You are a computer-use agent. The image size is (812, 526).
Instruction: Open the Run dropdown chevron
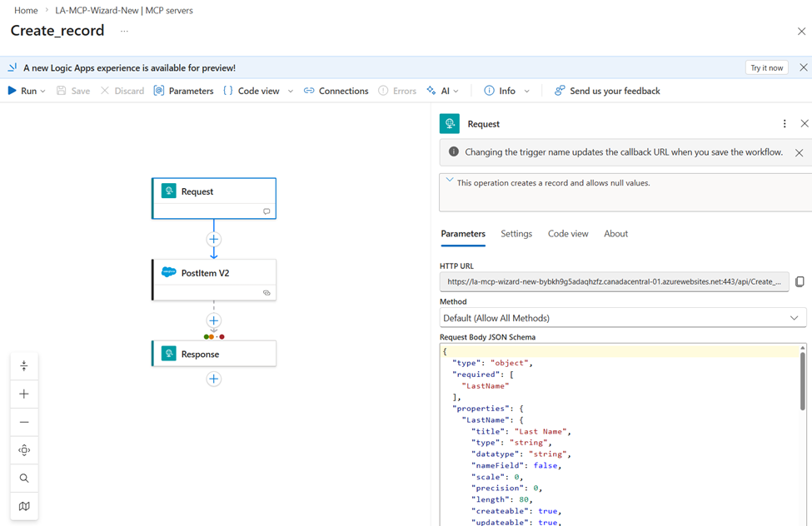[43, 91]
